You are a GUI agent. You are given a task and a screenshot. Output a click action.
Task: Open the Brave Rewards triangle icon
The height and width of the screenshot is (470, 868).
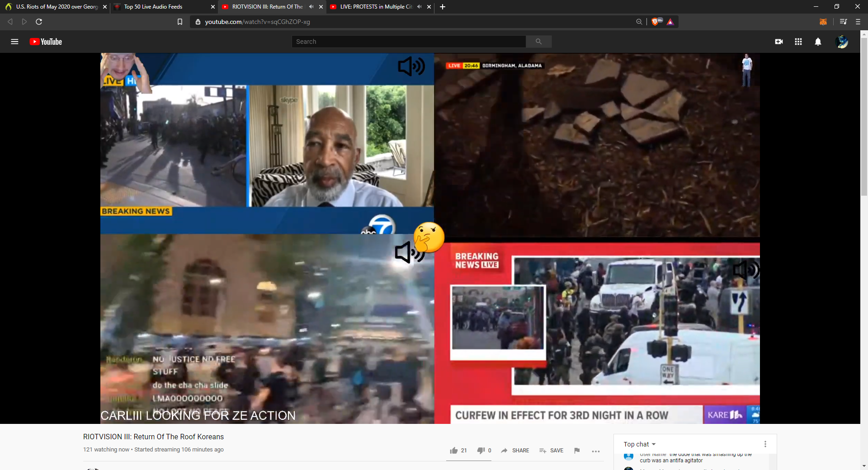pos(670,22)
